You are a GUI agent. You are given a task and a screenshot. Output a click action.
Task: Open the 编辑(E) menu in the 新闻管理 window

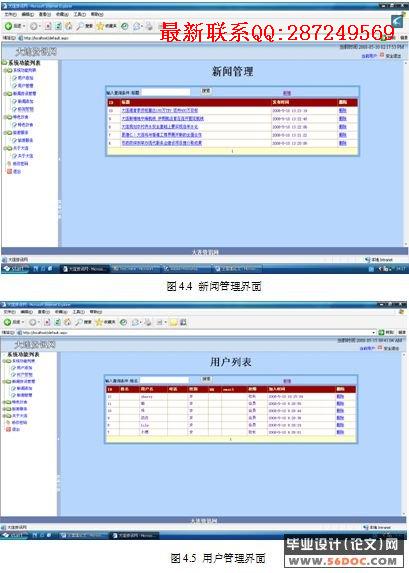click(x=27, y=14)
